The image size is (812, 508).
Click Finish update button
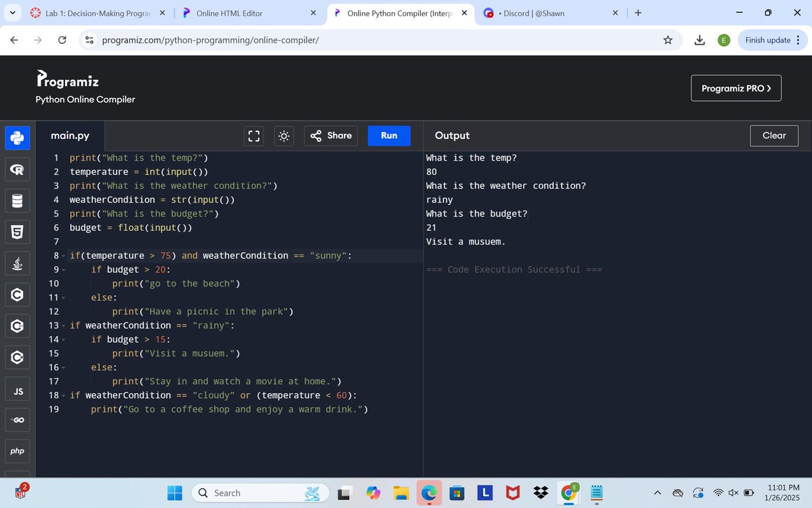coord(772,40)
